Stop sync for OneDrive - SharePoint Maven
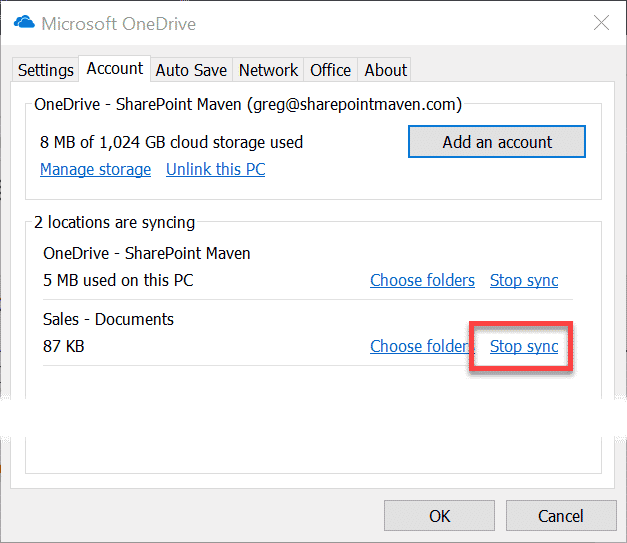The height and width of the screenshot is (543, 627). (x=524, y=280)
